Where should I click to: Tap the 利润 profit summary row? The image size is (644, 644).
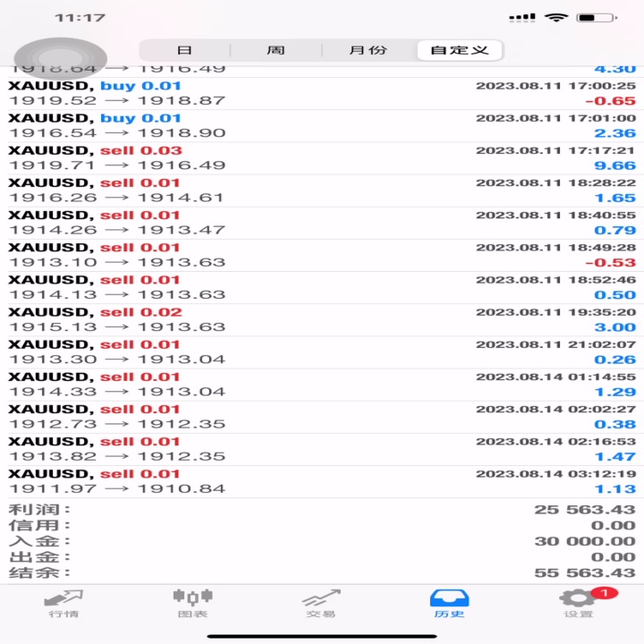322,509
